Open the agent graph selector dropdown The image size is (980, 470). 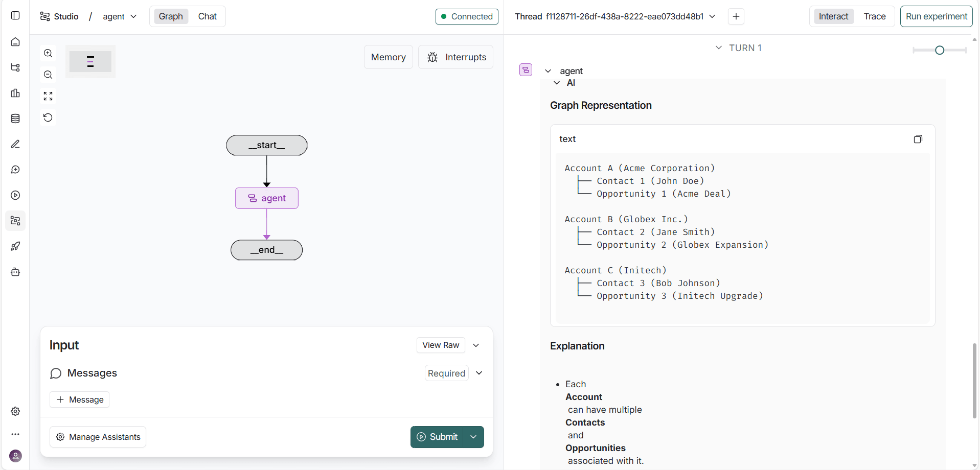coord(120,16)
